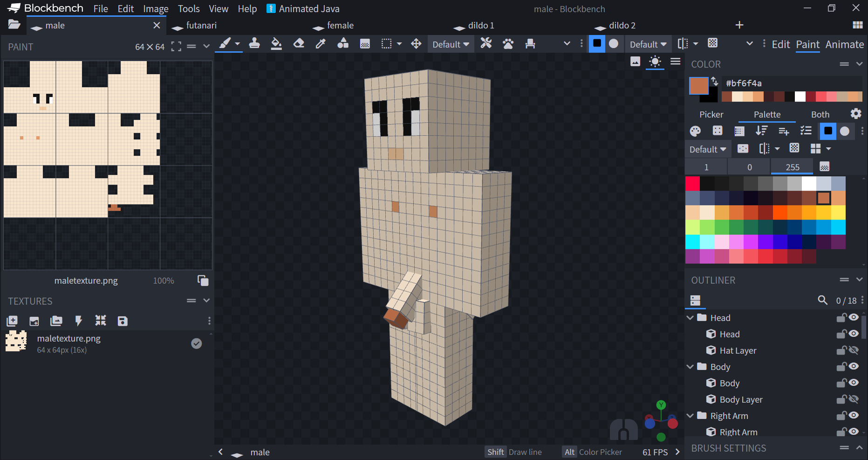The image size is (868, 460).
Task: Collapse the Right Arm group
Action: point(690,416)
